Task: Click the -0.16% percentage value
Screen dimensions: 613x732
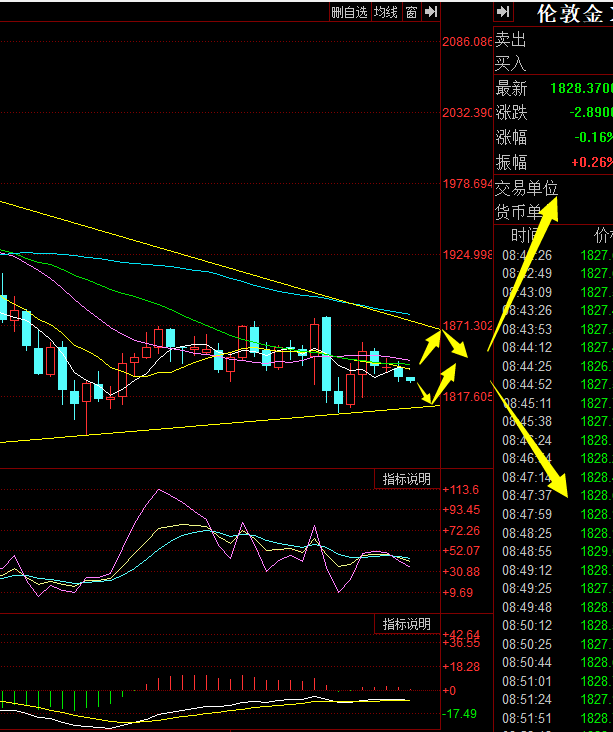Action: point(593,137)
